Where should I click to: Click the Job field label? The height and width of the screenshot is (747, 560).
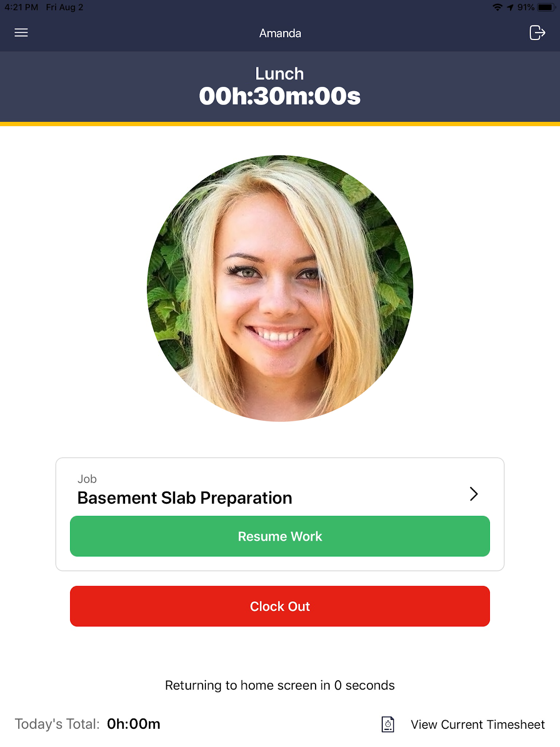click(87, 479)
